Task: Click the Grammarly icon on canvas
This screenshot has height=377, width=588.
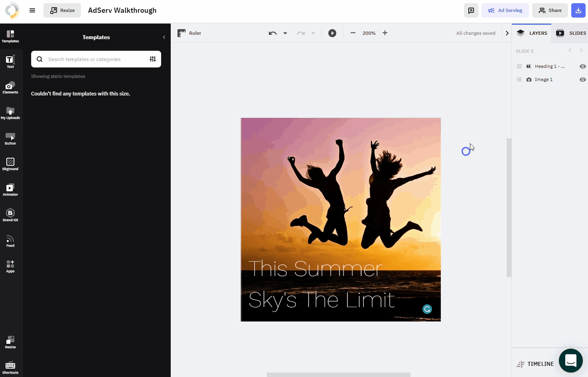Action: tap(427, 309)
